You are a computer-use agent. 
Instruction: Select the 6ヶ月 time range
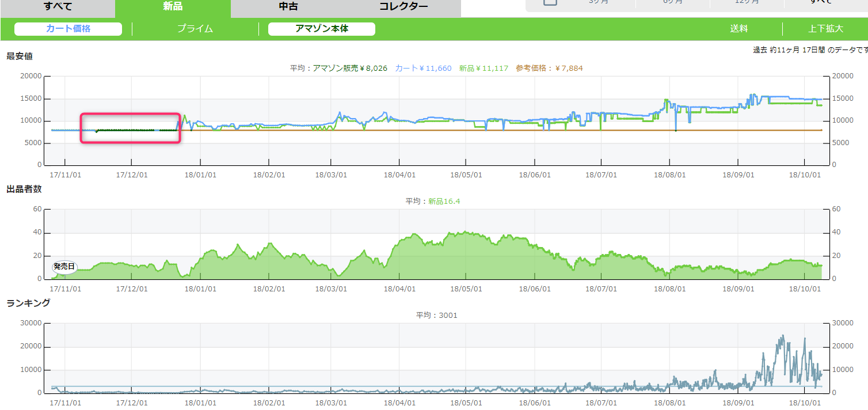[673, 3]
